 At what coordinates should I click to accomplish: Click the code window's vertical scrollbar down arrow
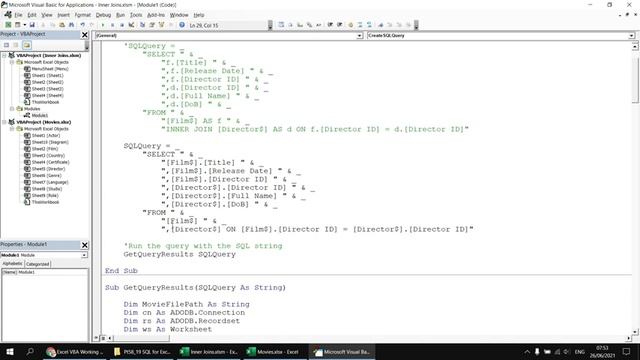click(635, 332)
